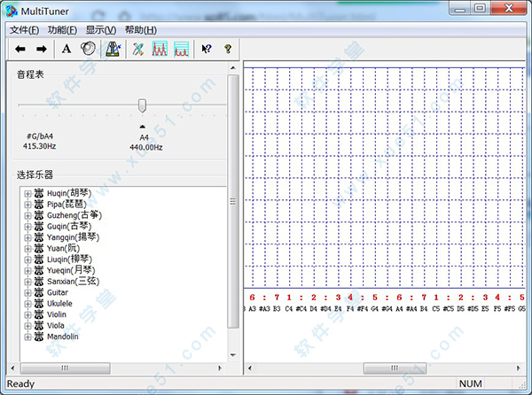
Task: Expand the Mandolin tree node
Action: point(27,337)
